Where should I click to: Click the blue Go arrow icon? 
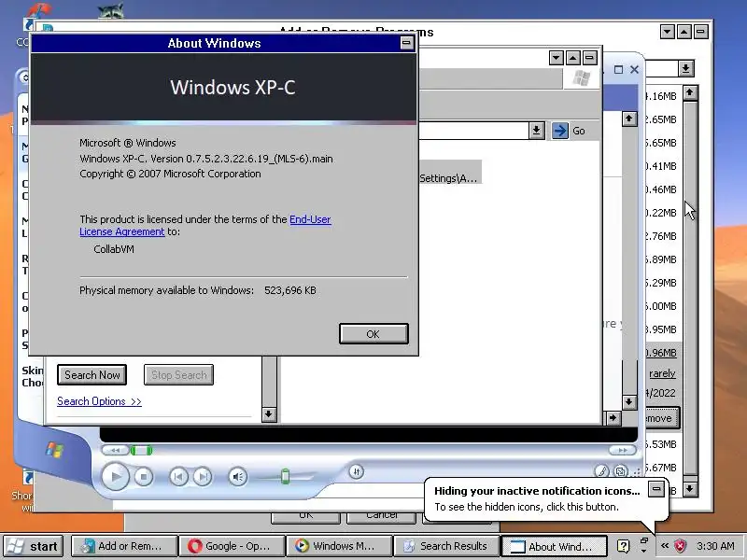[x=560, y=131]
